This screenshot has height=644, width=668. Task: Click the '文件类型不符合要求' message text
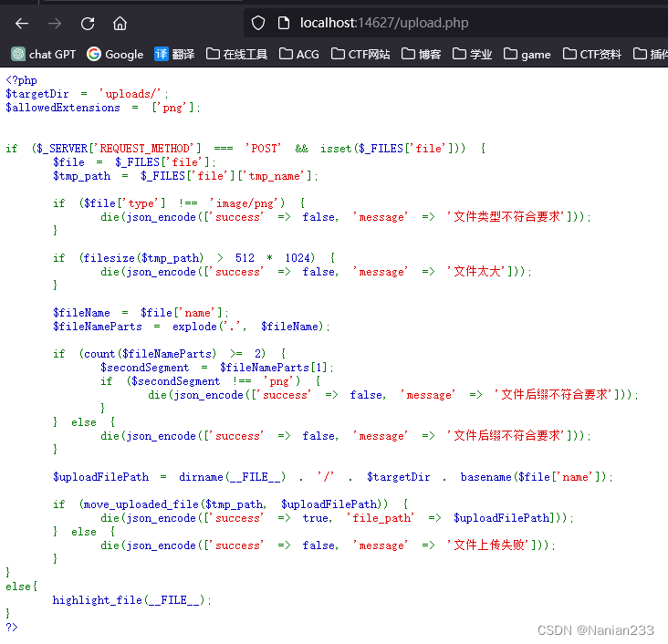click(507, 217)
